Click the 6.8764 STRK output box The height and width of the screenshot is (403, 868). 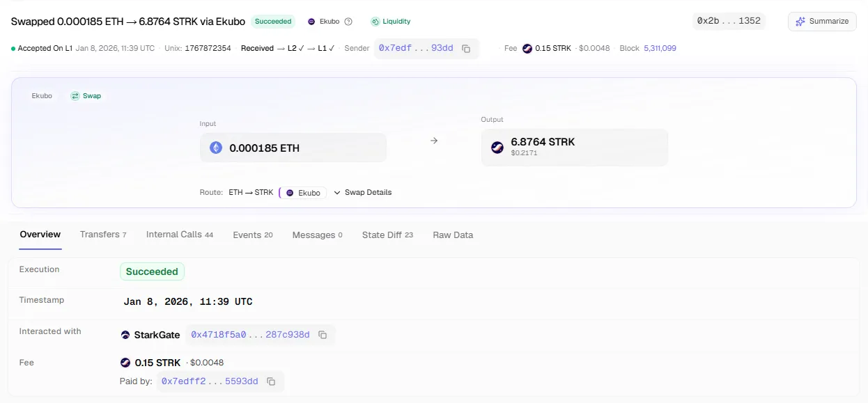575,148
